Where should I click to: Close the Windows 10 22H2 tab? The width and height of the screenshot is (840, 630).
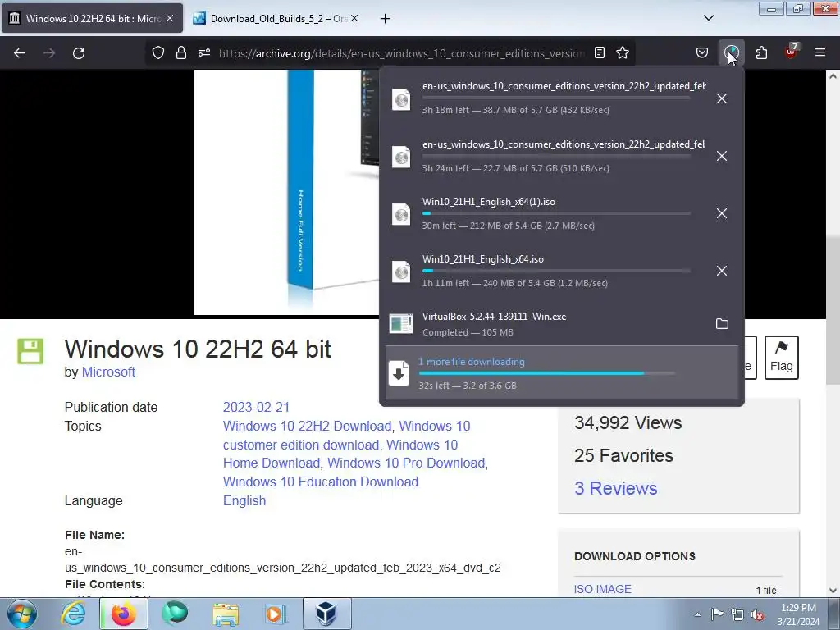(170, 18)
